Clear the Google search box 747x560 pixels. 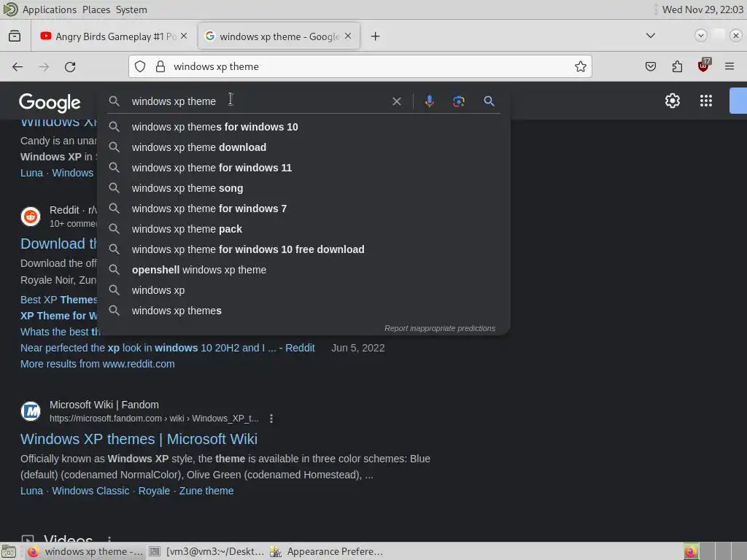coord(396,101)
